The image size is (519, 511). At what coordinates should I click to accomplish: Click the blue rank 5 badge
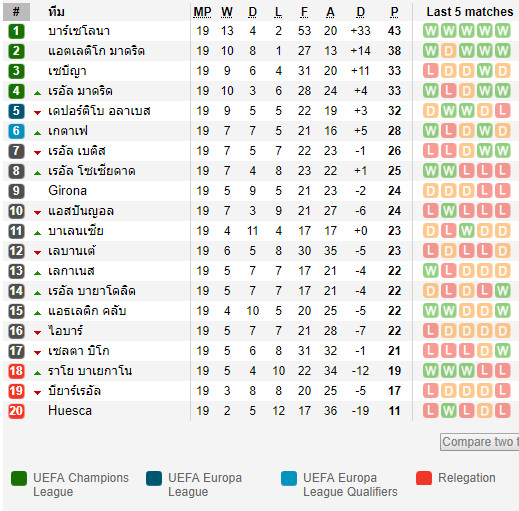pos(16,111)
